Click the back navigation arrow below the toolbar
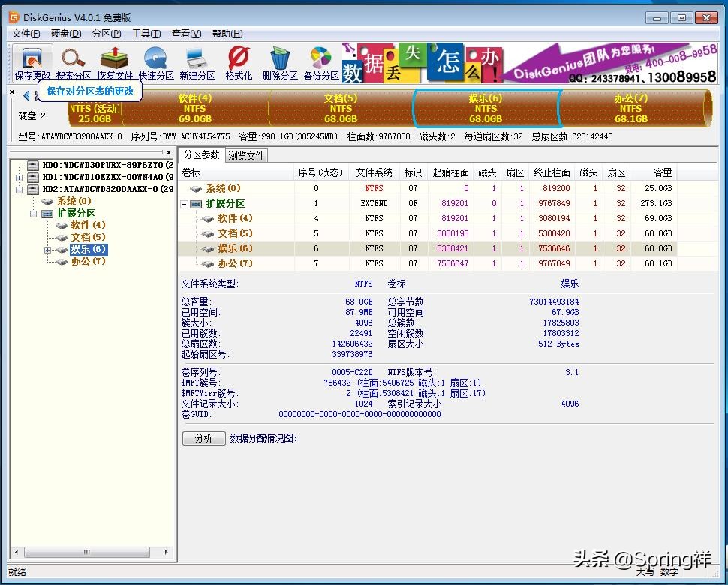 click(x=26, y=95)
